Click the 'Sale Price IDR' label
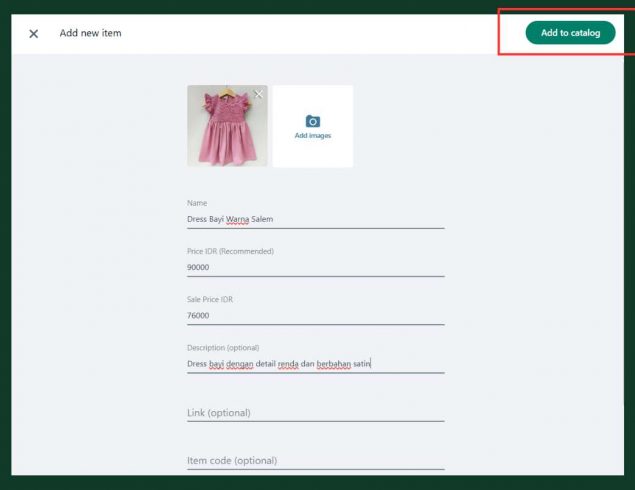Screen dimensions: 635x490 [x=210, y=300]
